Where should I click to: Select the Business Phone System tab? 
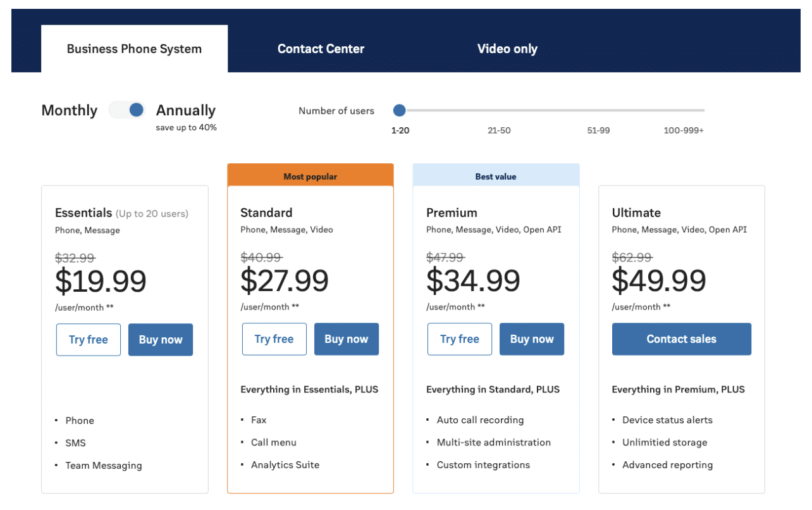134,49
